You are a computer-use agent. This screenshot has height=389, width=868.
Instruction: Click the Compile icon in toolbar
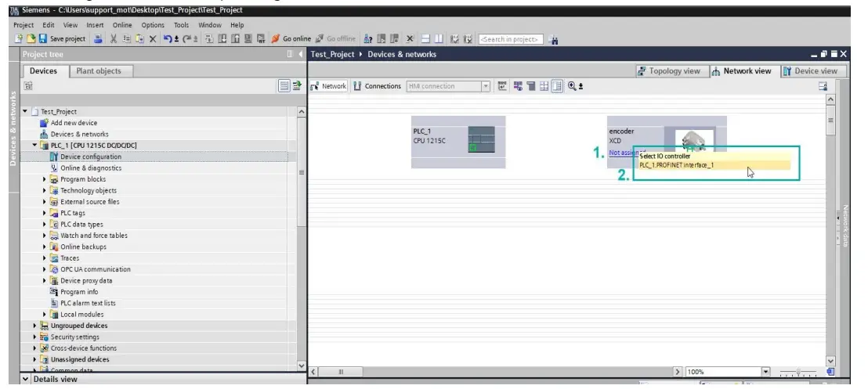[x=209, y=38]
